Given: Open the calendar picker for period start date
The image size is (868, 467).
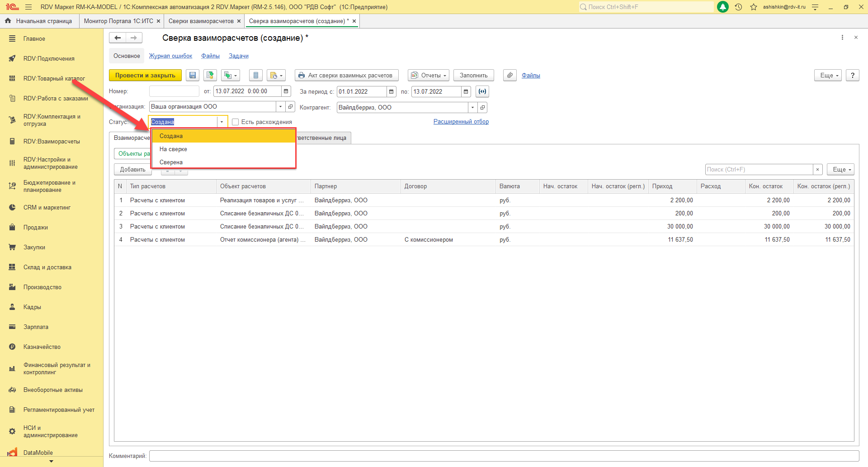Looking at the screenshot, I should [392, 92].
